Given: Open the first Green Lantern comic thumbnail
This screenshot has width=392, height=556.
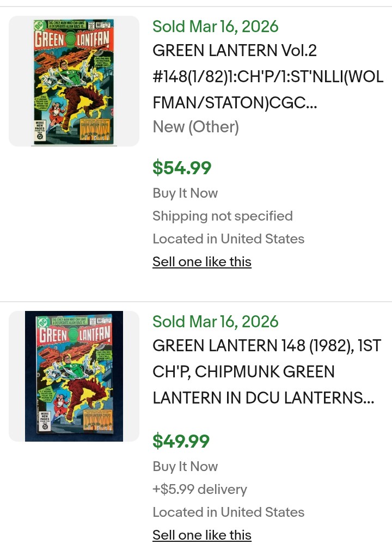Looking at the screenshot, I should (74, 82).
